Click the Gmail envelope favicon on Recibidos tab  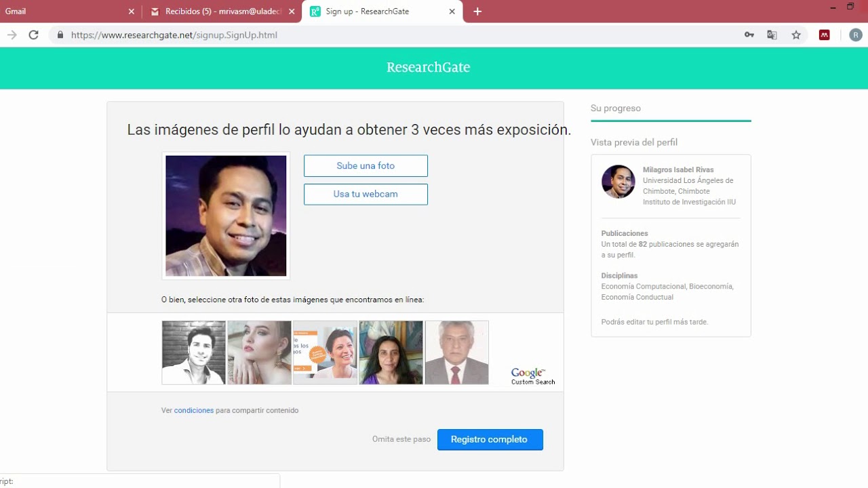tap(155, 12)
